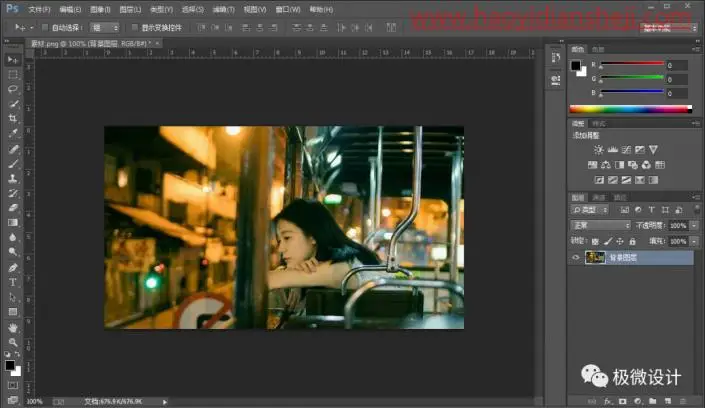
Task: Select the Lasso tool
Action: tap(13, 89)
